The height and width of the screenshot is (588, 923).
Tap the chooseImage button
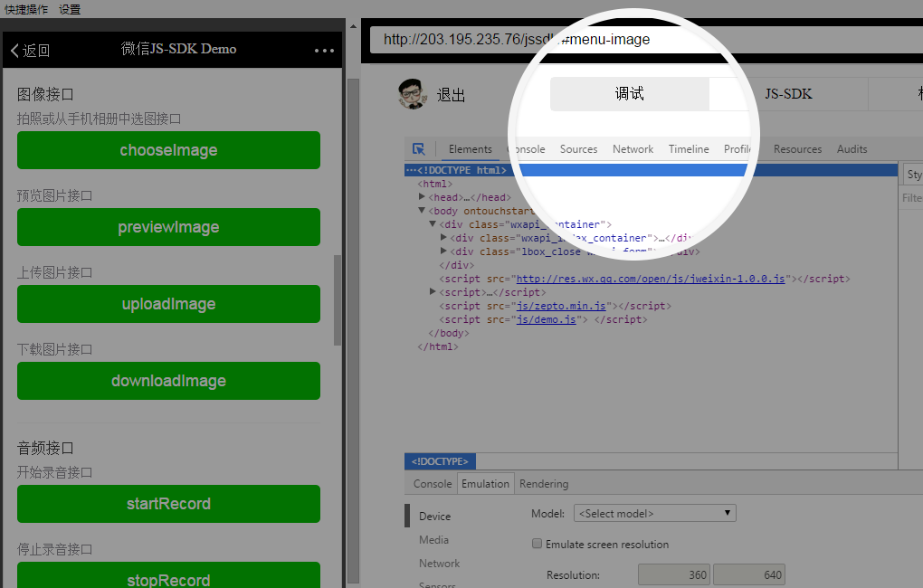[x=168, y=150]
